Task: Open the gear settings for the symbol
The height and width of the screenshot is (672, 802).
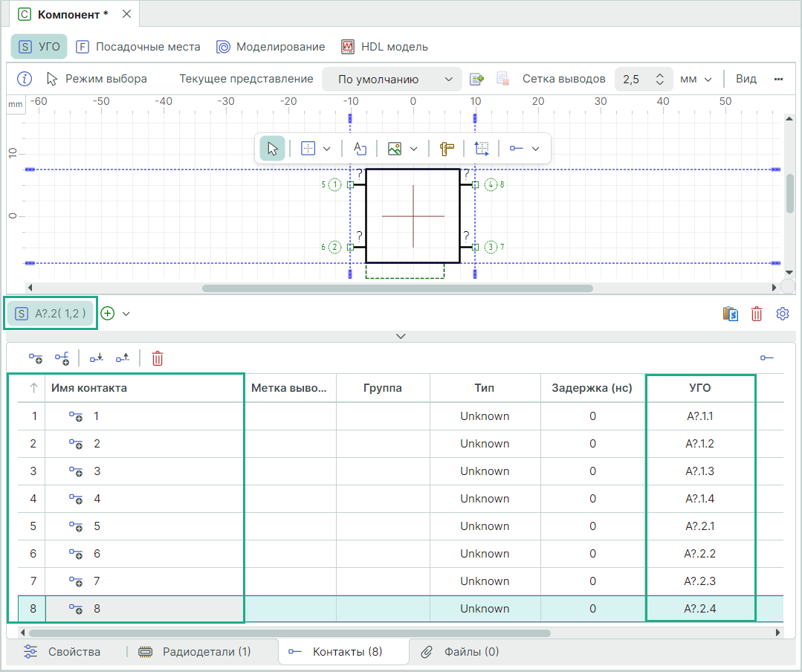Action: 782,314
